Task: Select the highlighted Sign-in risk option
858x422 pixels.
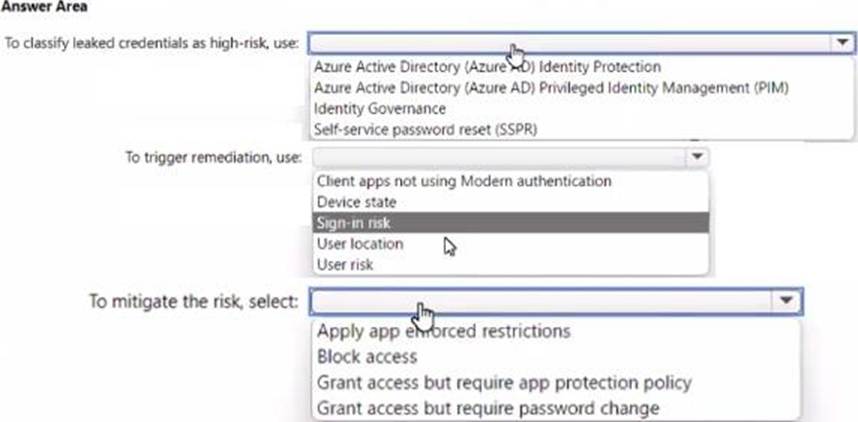Action: click(x=511, y=223)
